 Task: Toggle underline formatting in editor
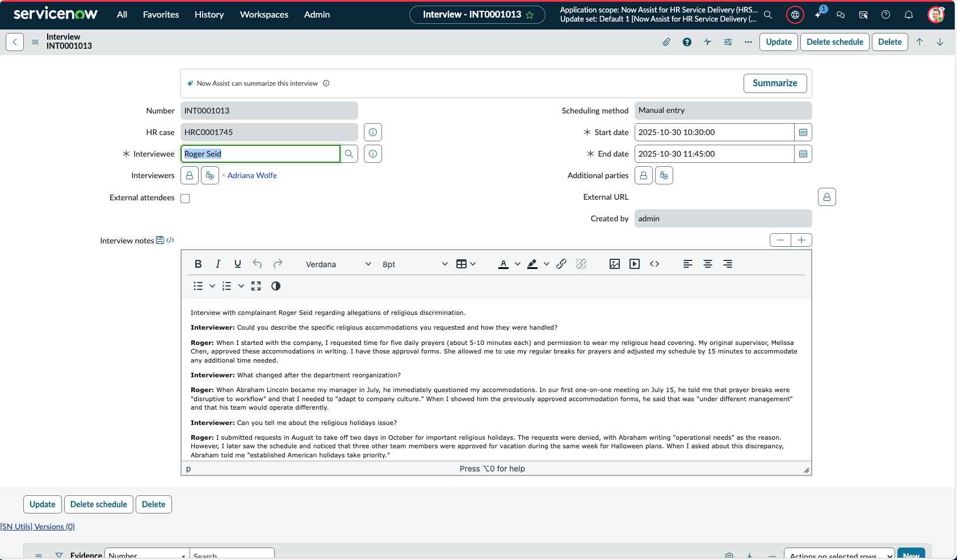[x=238, y=264]
